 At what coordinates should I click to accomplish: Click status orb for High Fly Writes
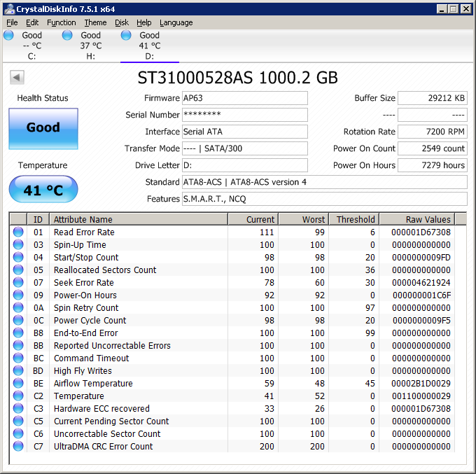tap(18, 371)
